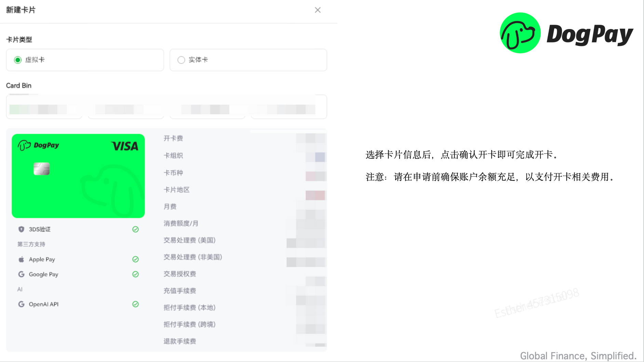This screenshot has height=362, width=644.
Task: Click the G logo beside OpenAI API
Action: coord(21,304)
